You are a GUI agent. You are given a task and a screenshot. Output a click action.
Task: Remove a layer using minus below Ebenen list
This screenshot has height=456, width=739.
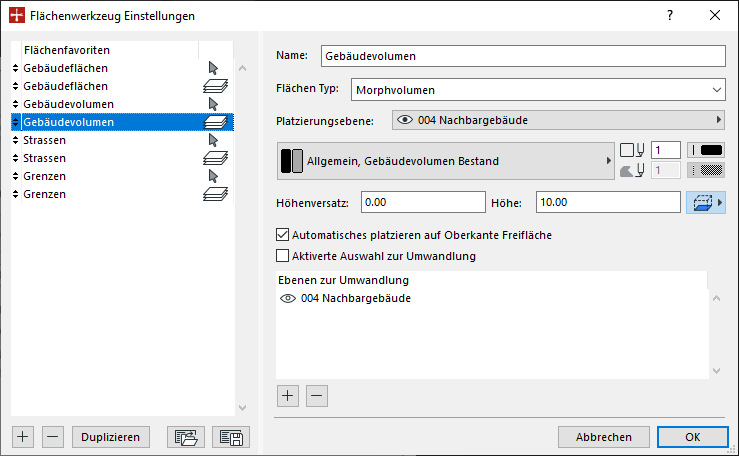(x=317, y=396)
